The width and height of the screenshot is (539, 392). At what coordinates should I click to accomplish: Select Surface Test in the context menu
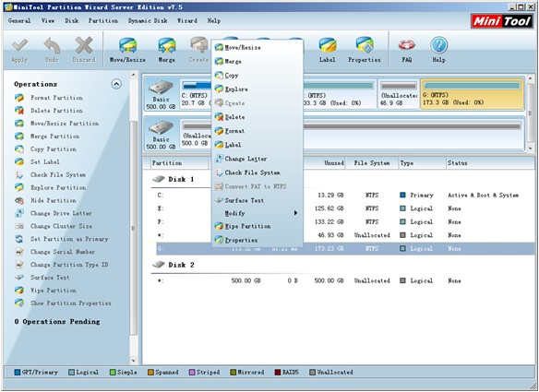tap(258, 200)
